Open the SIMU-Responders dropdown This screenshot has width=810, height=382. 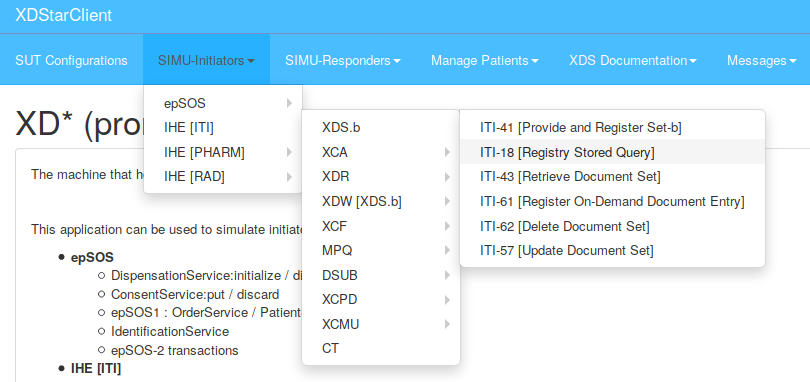[x=343, y=60]
